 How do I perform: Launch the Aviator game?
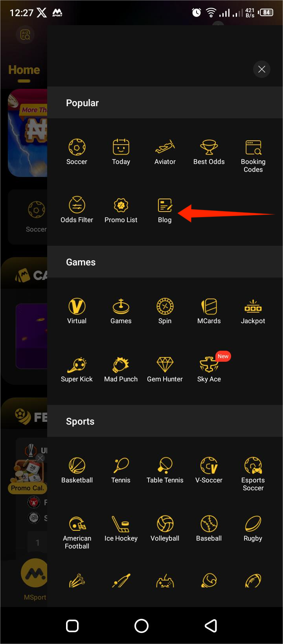coord(165,147)
